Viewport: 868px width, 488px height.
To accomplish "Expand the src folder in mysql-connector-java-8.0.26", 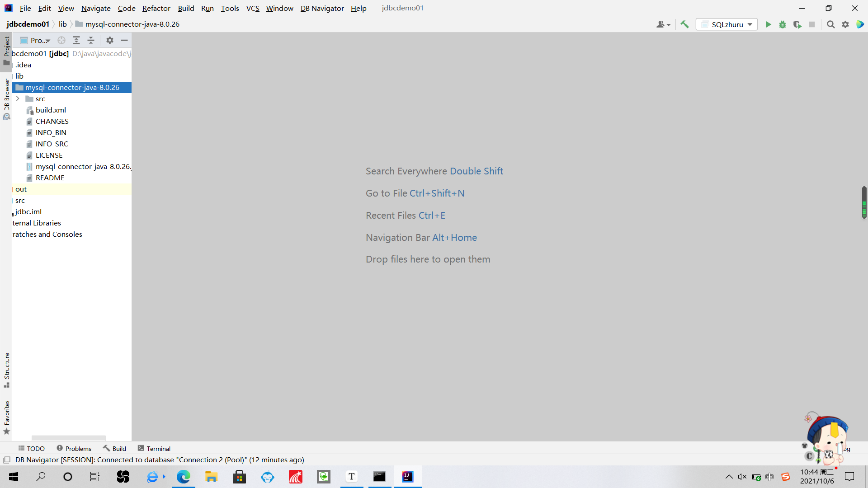I will [18, 99].
